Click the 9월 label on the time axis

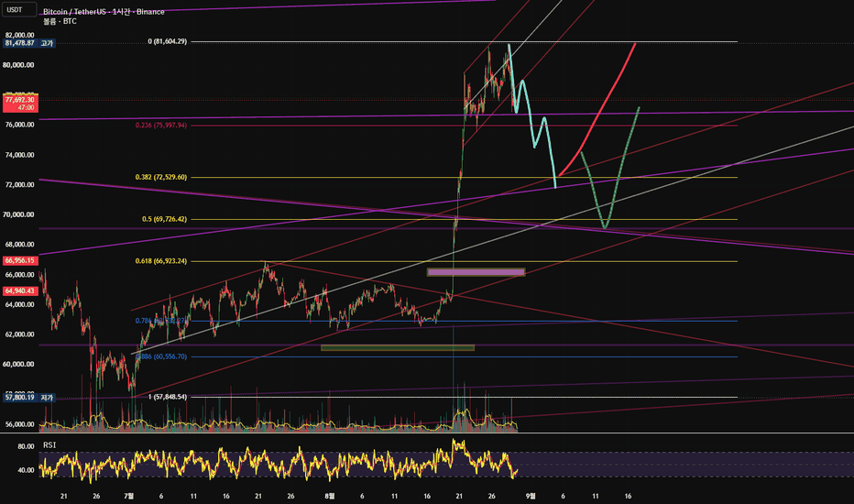point(531,496)
